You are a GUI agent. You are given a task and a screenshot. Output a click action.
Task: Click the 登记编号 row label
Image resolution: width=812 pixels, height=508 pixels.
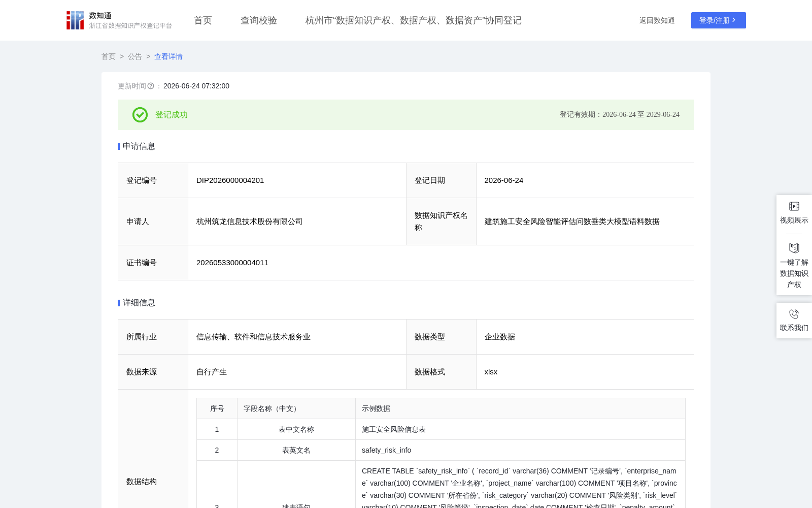click(142, 180)
